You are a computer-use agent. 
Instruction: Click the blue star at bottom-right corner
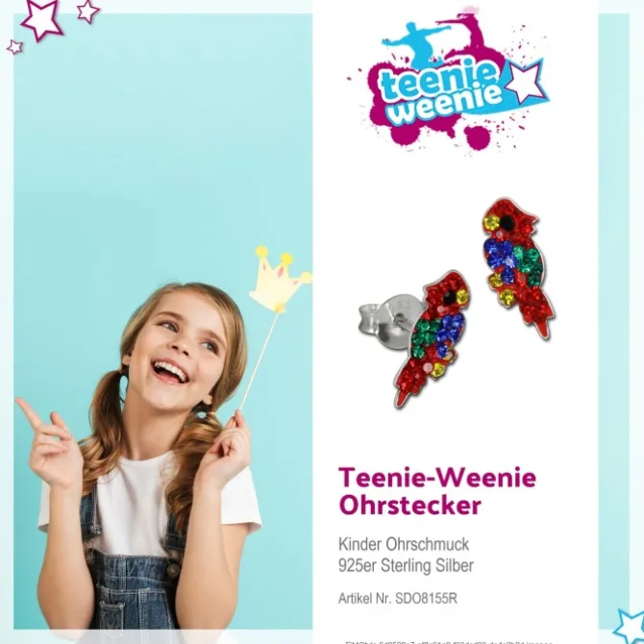630,627
